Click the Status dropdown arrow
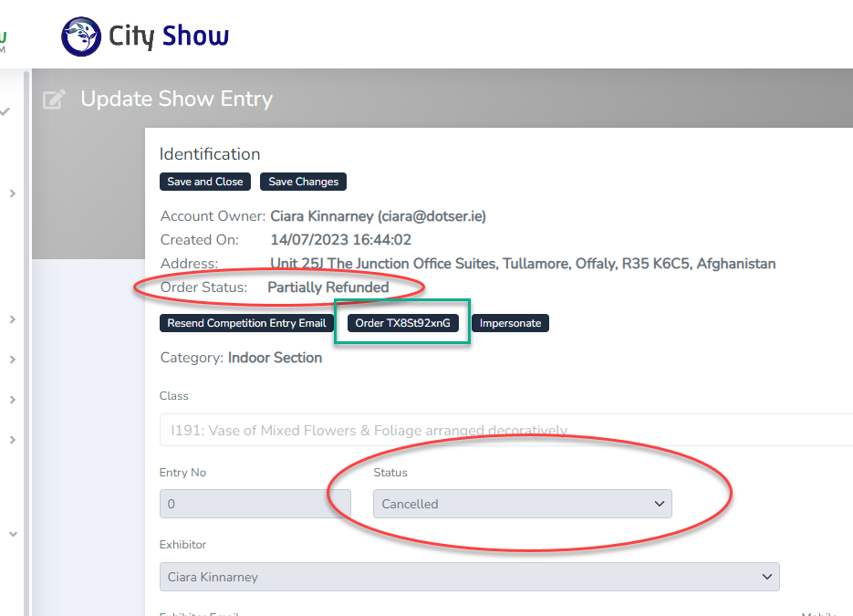The height and width of the screenshot is (616, 853). tap(660, 504)
